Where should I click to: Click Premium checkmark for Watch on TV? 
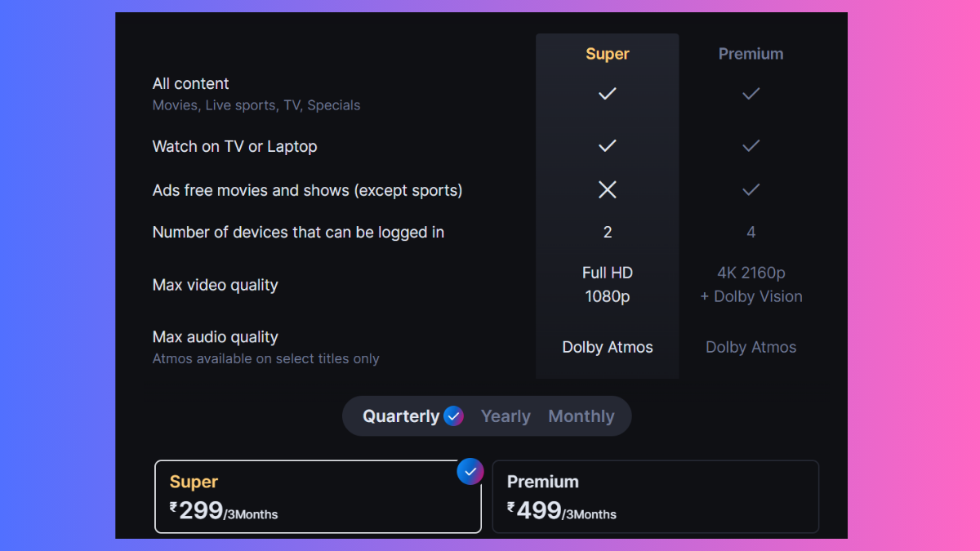751,146
